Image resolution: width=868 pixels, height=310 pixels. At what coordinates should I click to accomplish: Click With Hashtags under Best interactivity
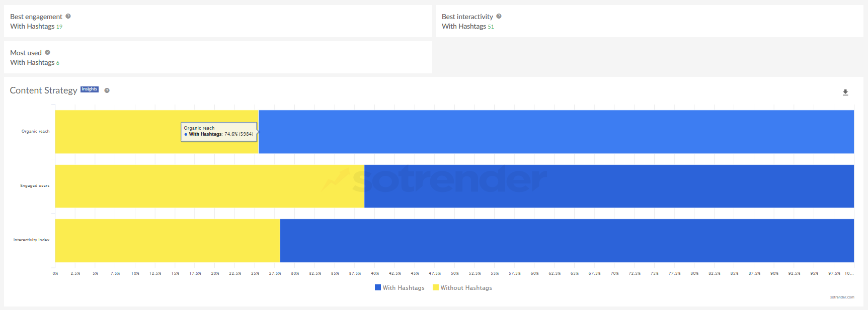tap(464, 26)
